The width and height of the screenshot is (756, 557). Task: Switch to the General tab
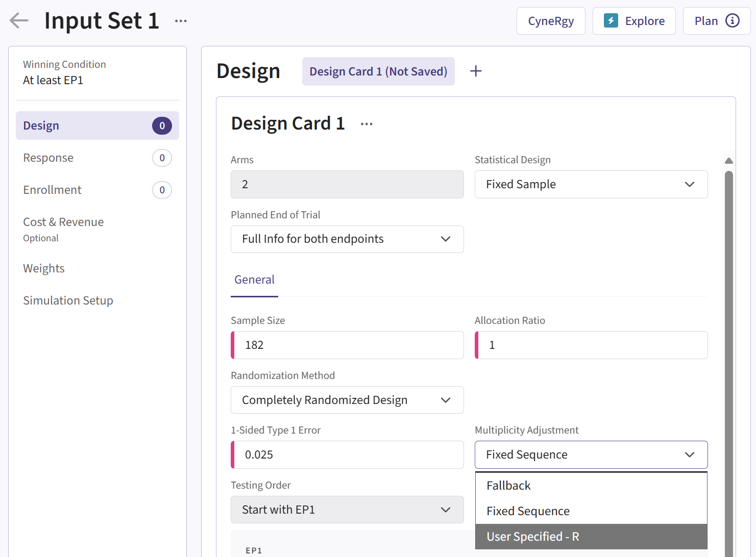coord(254,280)
